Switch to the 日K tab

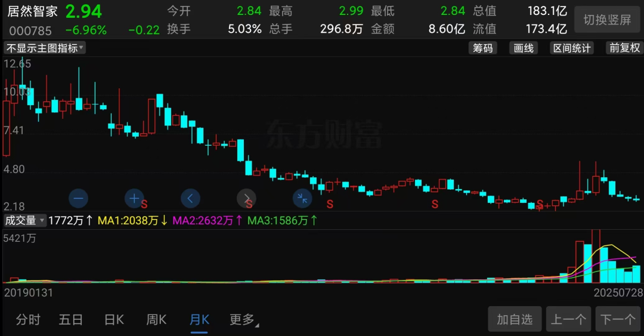(x=114, y=319)
